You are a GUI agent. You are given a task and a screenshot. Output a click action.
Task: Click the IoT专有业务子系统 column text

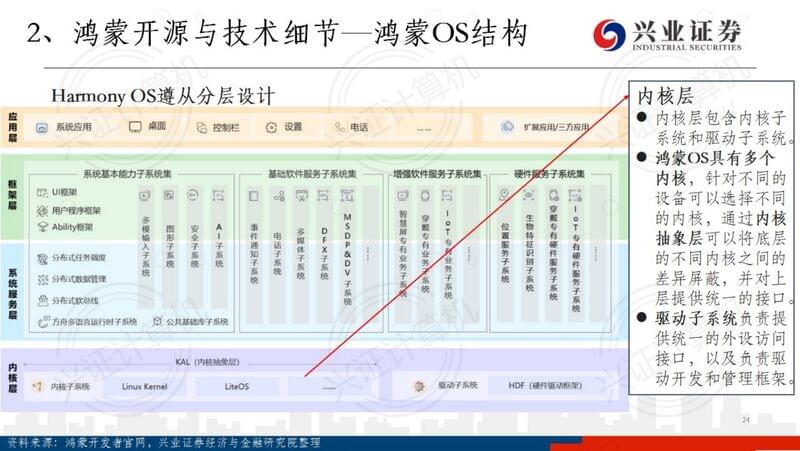448,254
